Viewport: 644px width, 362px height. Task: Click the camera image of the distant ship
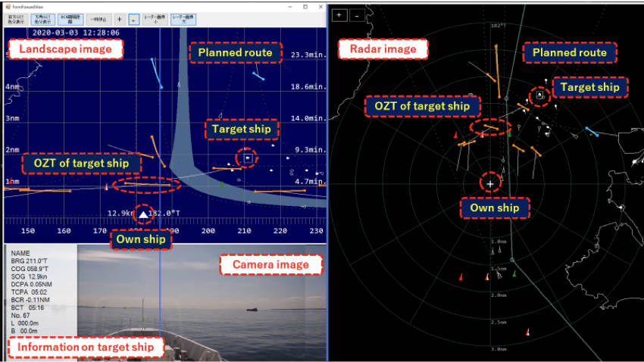tap(253, 308)
